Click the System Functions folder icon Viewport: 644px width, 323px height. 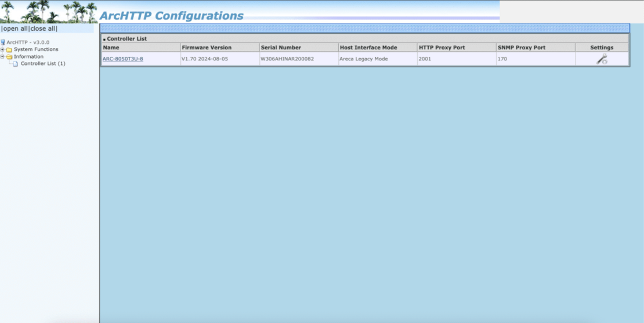click(x=9, y=50)
